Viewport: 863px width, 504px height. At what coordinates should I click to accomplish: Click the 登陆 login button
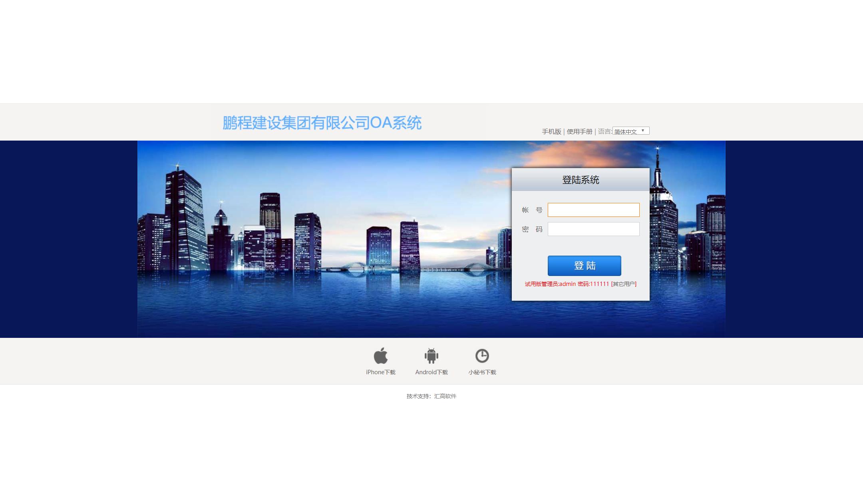pos(584,265)
